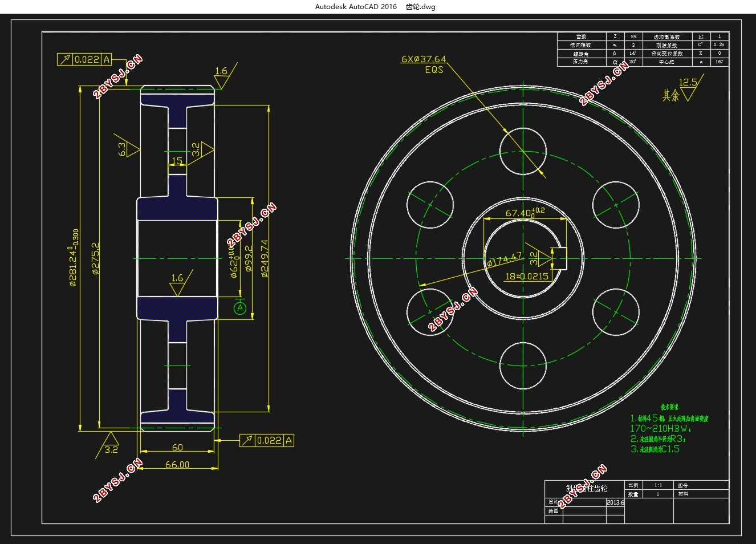Select the 18±0.0215 keyway width dimension
This screenshot has height=544, width=756.
[527, 277]
